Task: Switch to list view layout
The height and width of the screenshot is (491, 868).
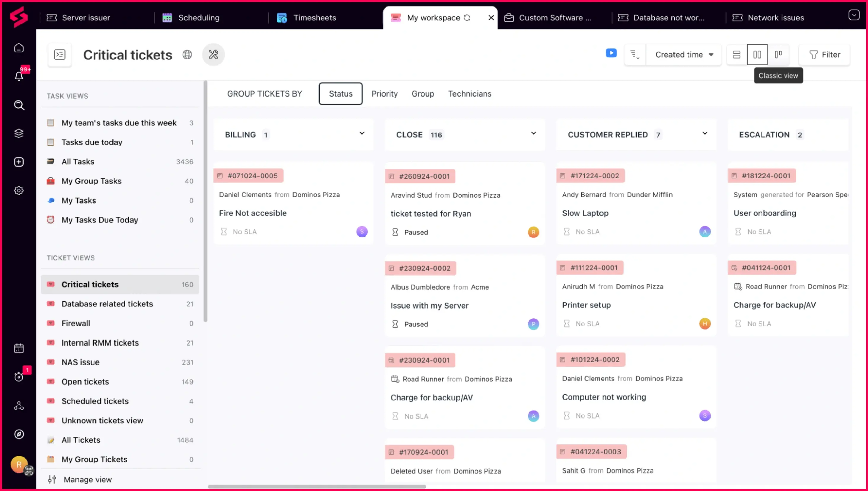Action: (x=736, y=54)
